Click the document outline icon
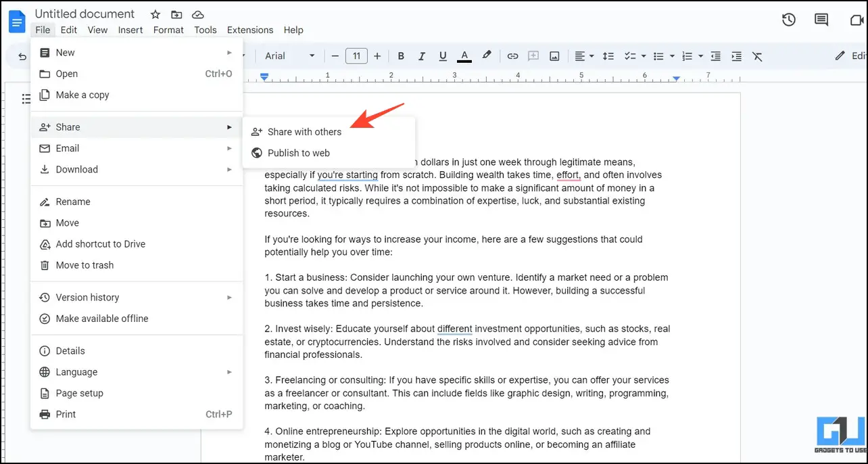The image size is (868, 464). pos(26,99)
